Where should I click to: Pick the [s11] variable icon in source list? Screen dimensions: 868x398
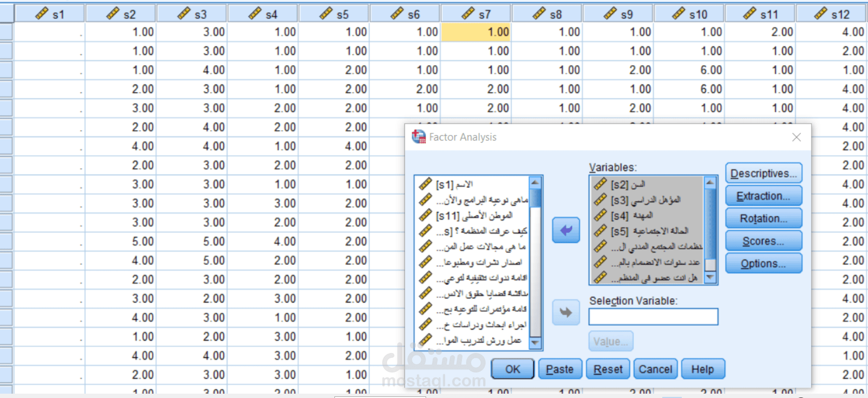(426, 215)
